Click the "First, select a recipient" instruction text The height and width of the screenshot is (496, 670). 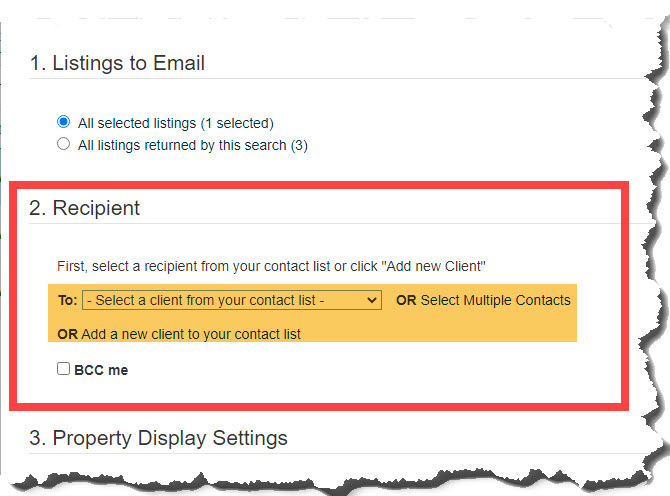[271, 266]
